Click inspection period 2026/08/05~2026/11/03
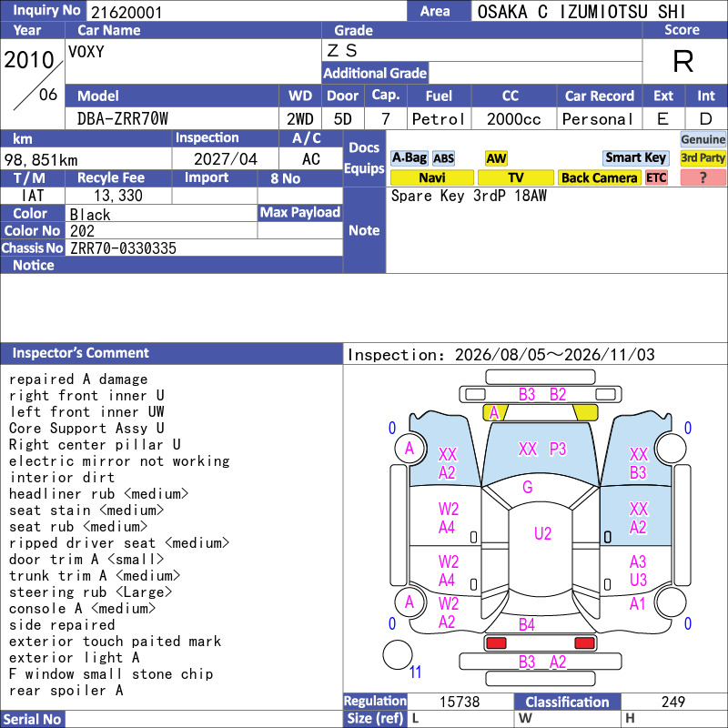Screen dimensions: 728x728 554,355
